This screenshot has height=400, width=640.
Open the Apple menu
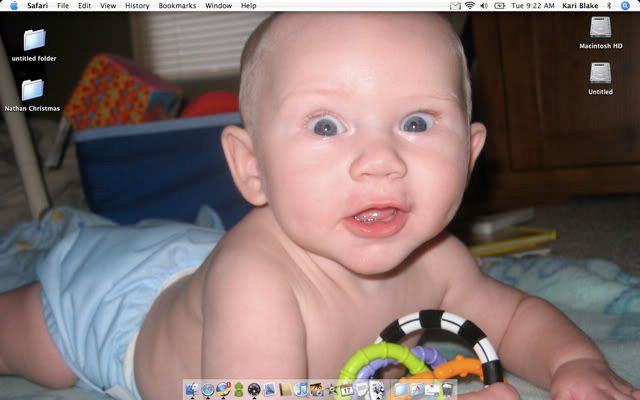click(x=13, y=5)
